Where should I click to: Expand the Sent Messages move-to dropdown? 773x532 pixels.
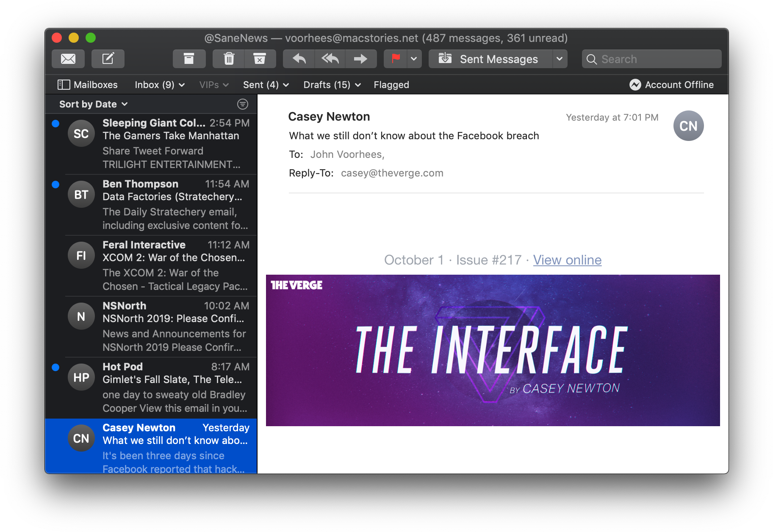[x=560, y=59]
